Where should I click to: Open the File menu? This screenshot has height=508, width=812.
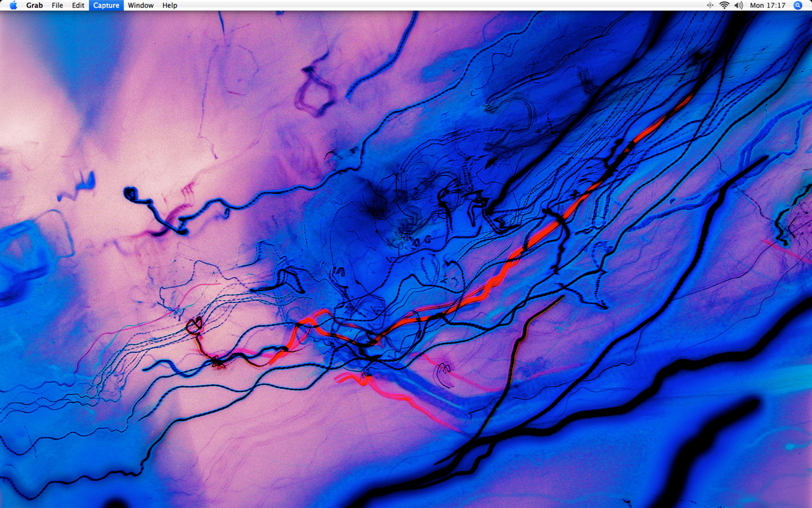coord(57,5)
